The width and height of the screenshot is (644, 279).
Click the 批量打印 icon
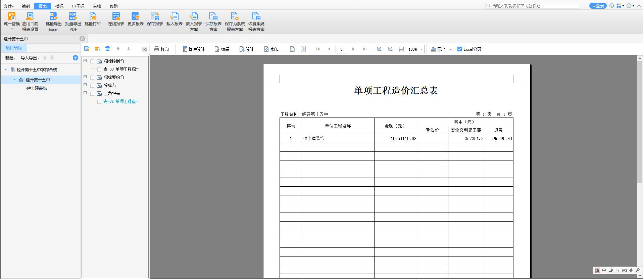click(x=93, y=16)
